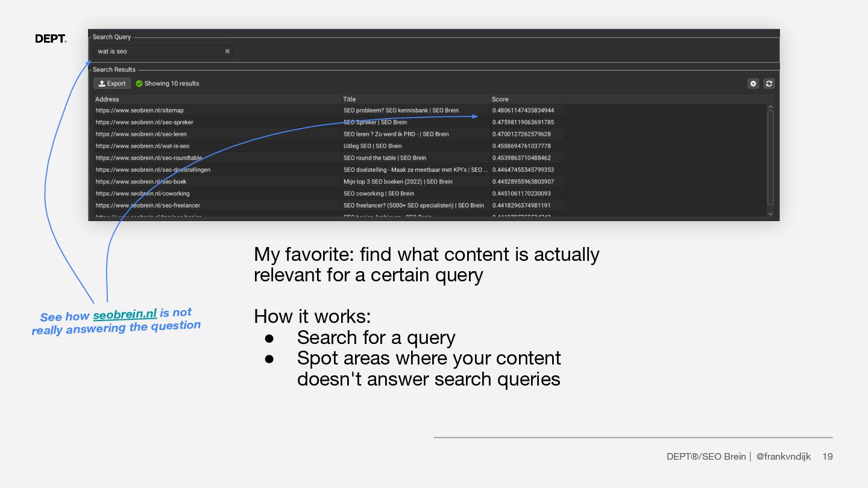Click the refresh icon in Search Results
This screenshot has height=488, width=868.
pyautogui.click(x=769, y=84)
